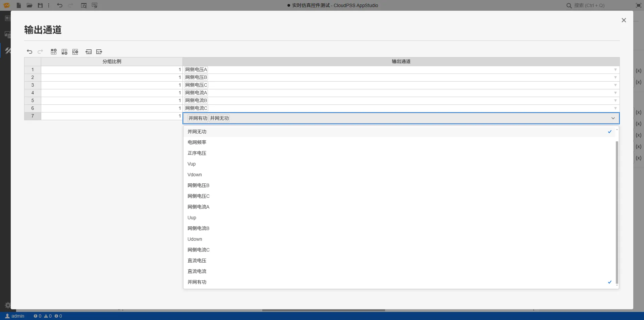Click the 分组比例 column header
Viewport: 644px width, 320px height.
point(112,61)
